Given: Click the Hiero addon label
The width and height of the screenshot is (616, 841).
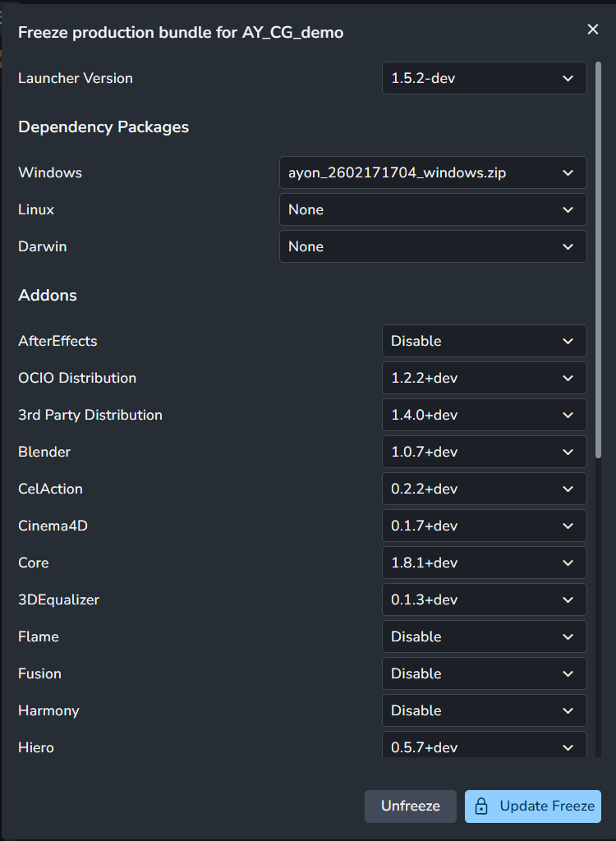Looking at the screenshot, I should [x=36, y=747].
